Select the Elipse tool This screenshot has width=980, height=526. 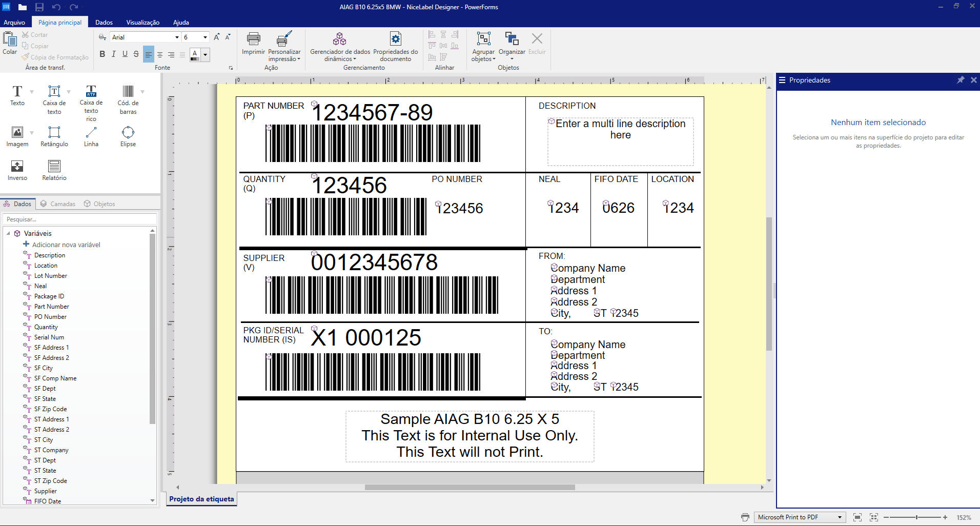tap(128, 136)
